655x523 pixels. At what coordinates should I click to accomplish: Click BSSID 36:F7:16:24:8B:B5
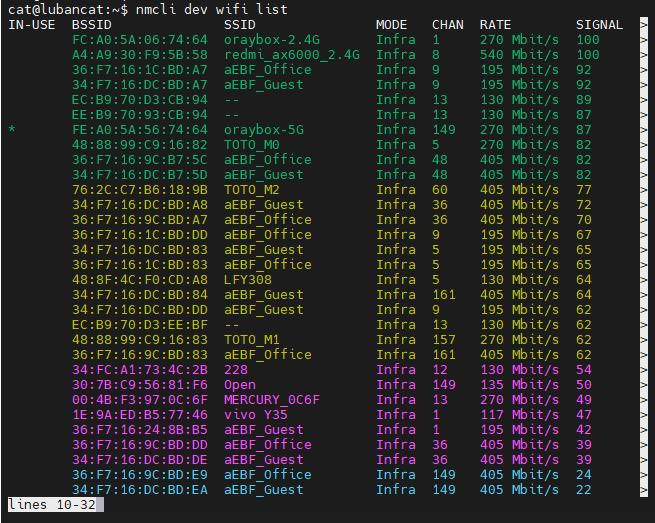(x=140, y=430)
